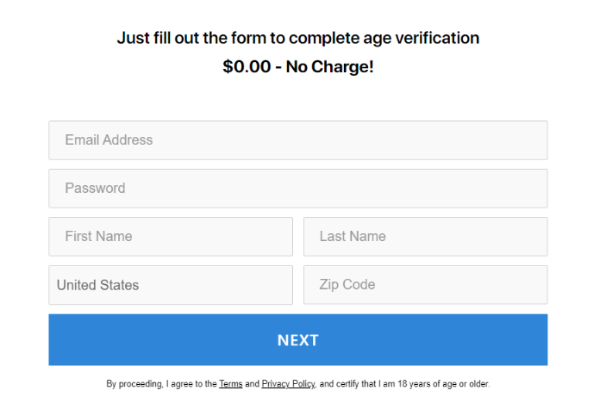
Task: Click the blue NEXT button
Action: (x=298, y=340)
